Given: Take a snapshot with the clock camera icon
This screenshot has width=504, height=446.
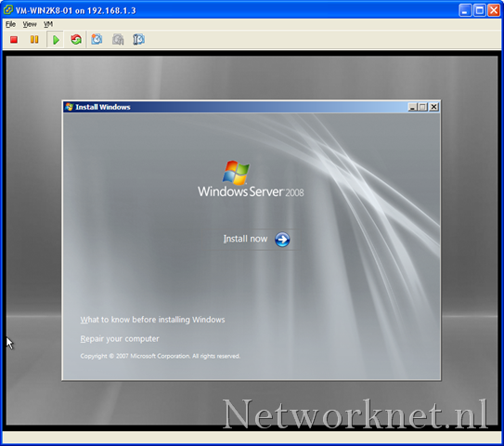Looking at the screenshot, I should pyautogui.click(x=97, y=40).
